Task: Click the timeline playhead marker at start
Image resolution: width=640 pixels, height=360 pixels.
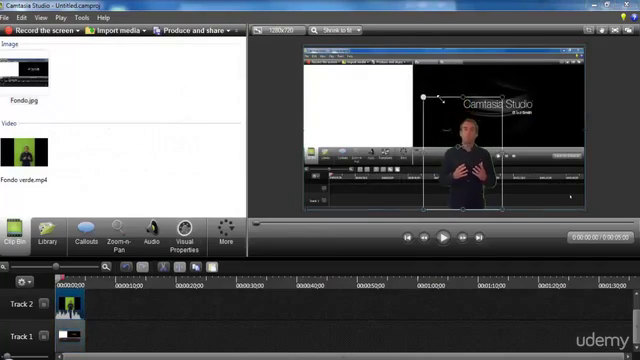Action: pyautogui.click(x=60, y=278)
